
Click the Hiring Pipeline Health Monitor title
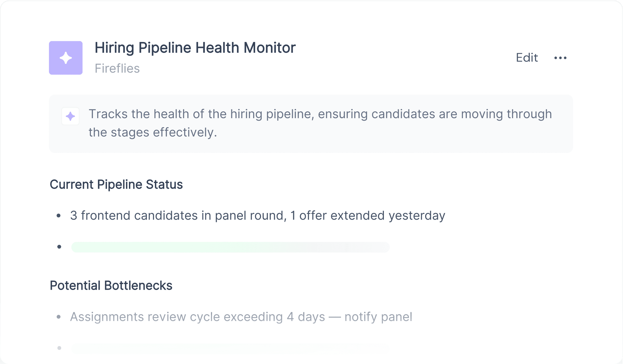point(195,47)
